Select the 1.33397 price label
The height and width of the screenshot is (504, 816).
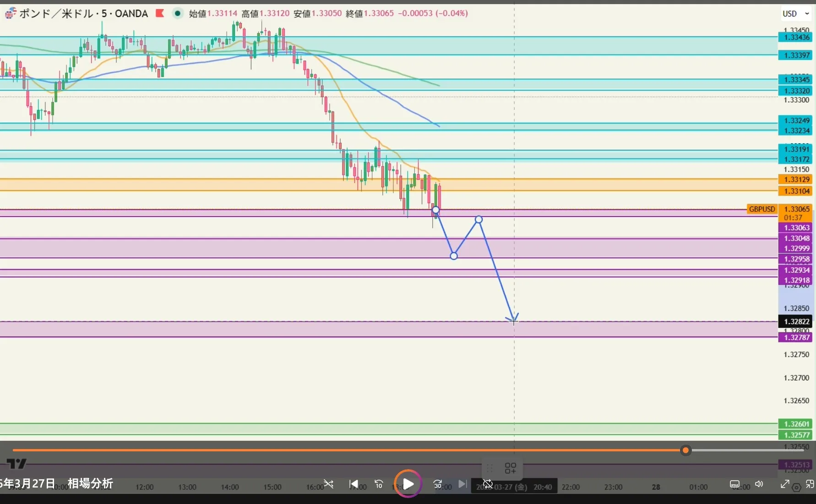click(x=795, y=55)
